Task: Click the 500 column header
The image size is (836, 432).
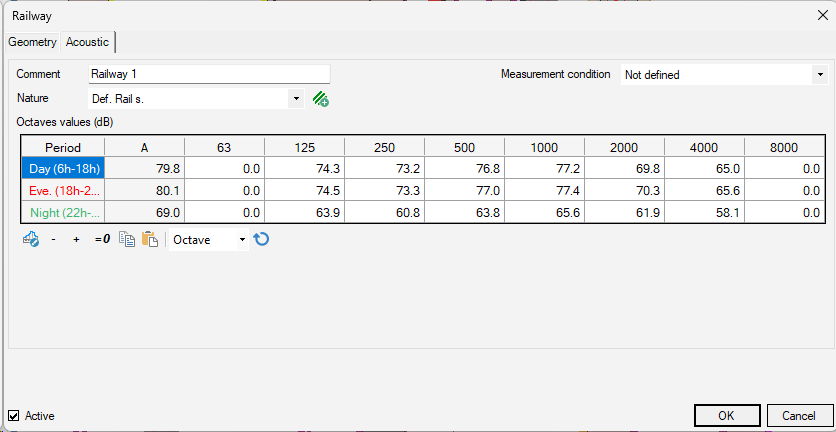Action: pyautogui.click(x=464, y=147)
